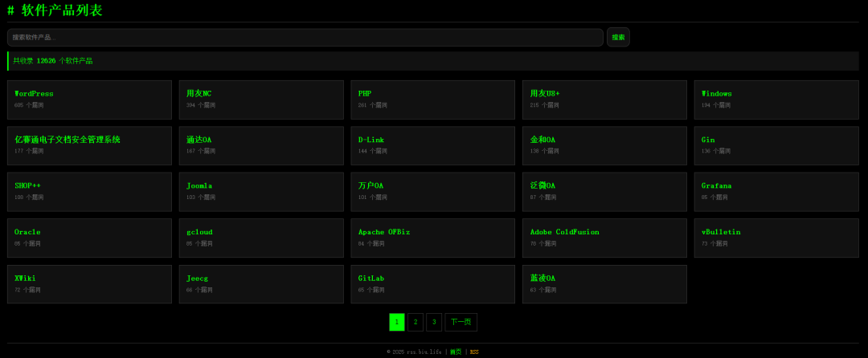This screenshot has height=358, width=868.
Task: Open the Gin product card
Action: 776,146
